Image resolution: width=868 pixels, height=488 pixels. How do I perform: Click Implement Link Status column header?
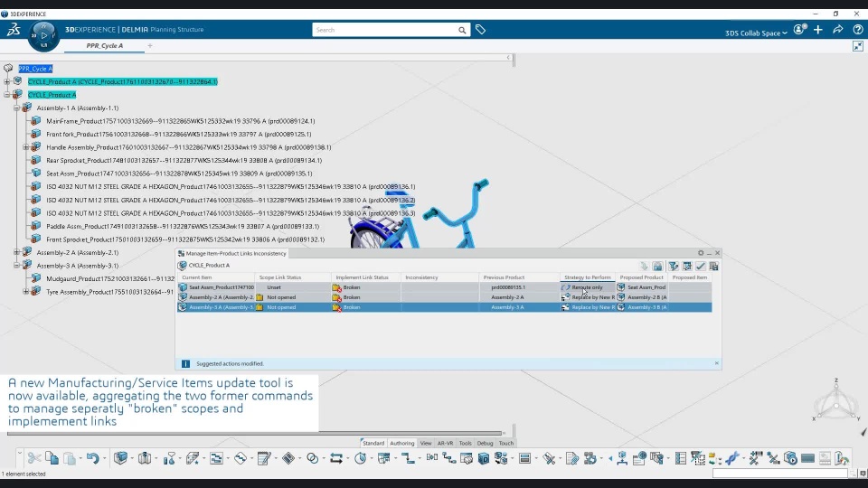(366, 277)
